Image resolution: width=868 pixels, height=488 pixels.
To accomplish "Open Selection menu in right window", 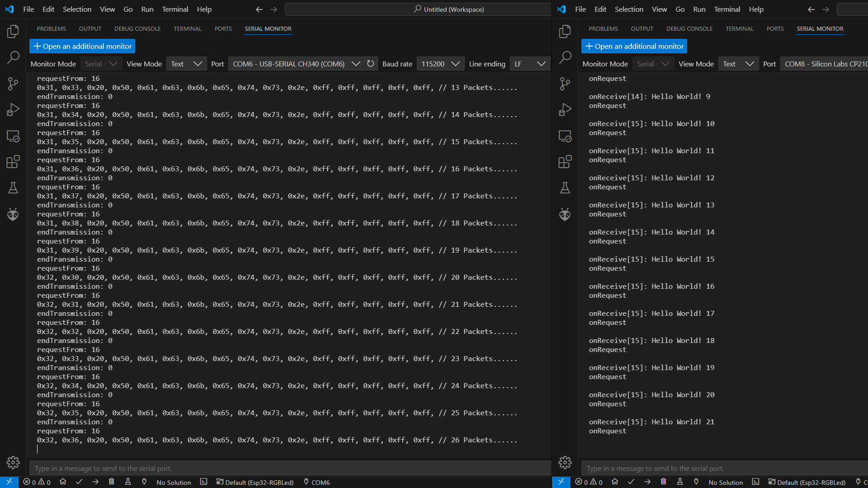I will point(629,9).
